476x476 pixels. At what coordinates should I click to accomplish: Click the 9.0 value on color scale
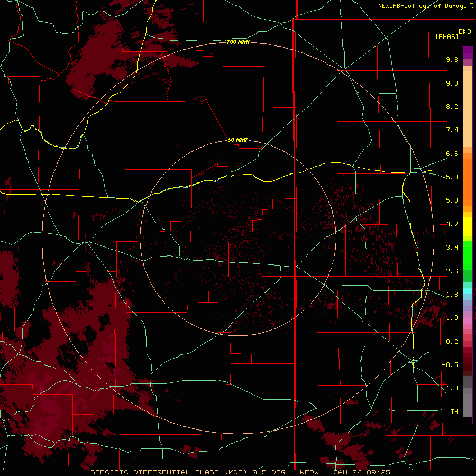[x=452, y=83]
